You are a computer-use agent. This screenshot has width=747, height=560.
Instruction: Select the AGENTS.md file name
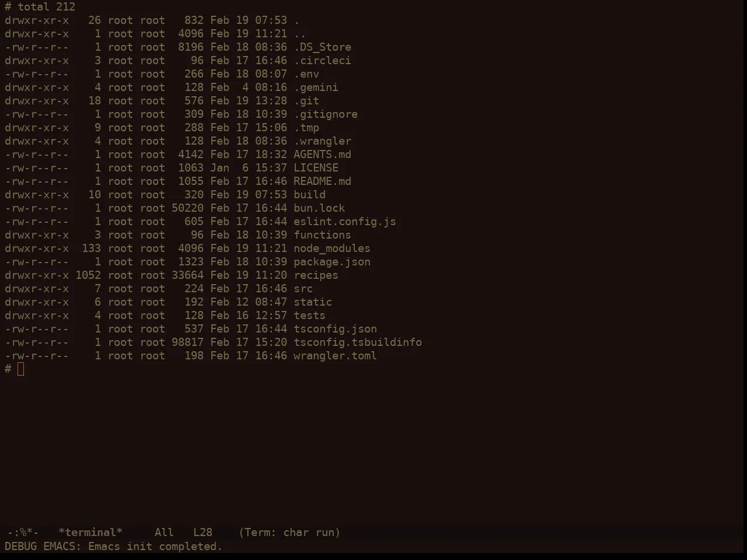322,155
